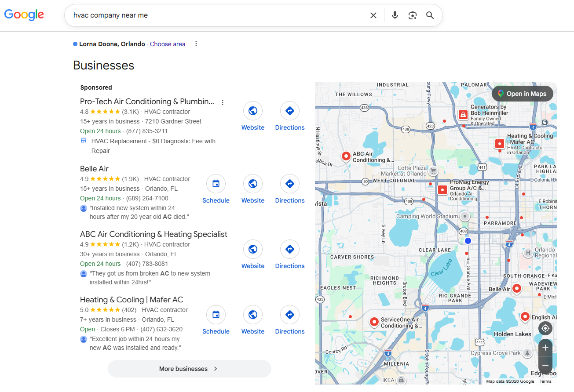This screenshot has height=392, width=574.
Task: Click Belle Air phone number (689) 264-7100
Action: coord(147,198)
